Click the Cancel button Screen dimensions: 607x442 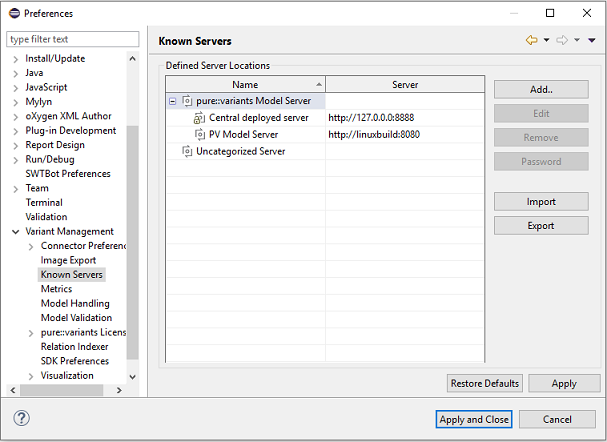(557, 419)
